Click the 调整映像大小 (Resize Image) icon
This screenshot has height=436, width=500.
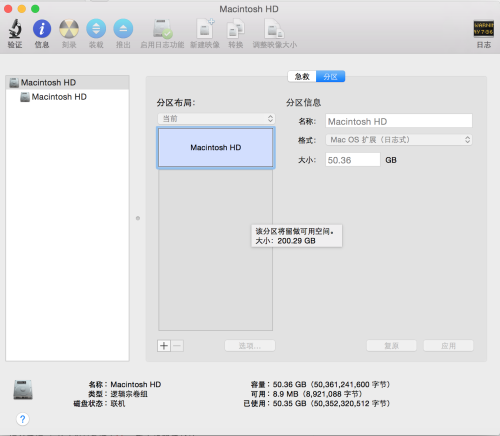click(274, 29)
